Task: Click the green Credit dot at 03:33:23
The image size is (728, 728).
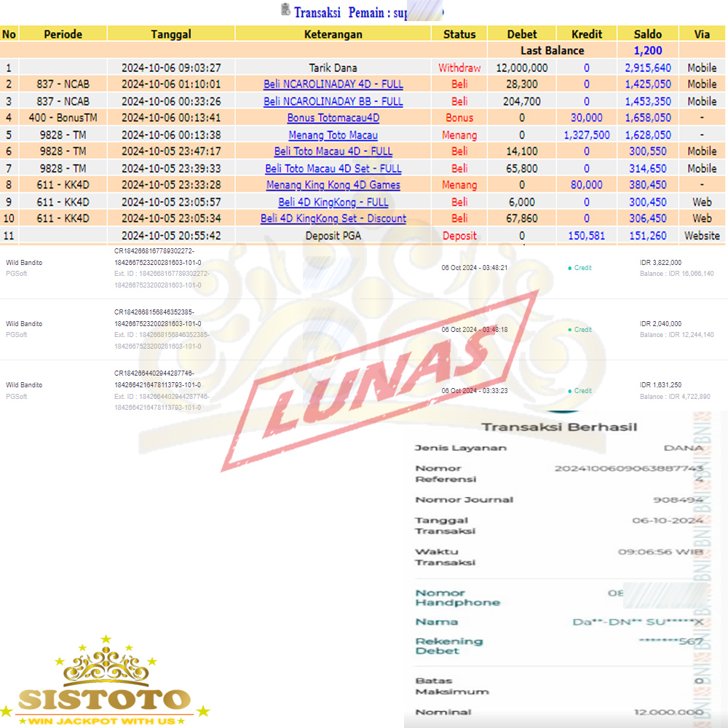Action: click(570, 391)
